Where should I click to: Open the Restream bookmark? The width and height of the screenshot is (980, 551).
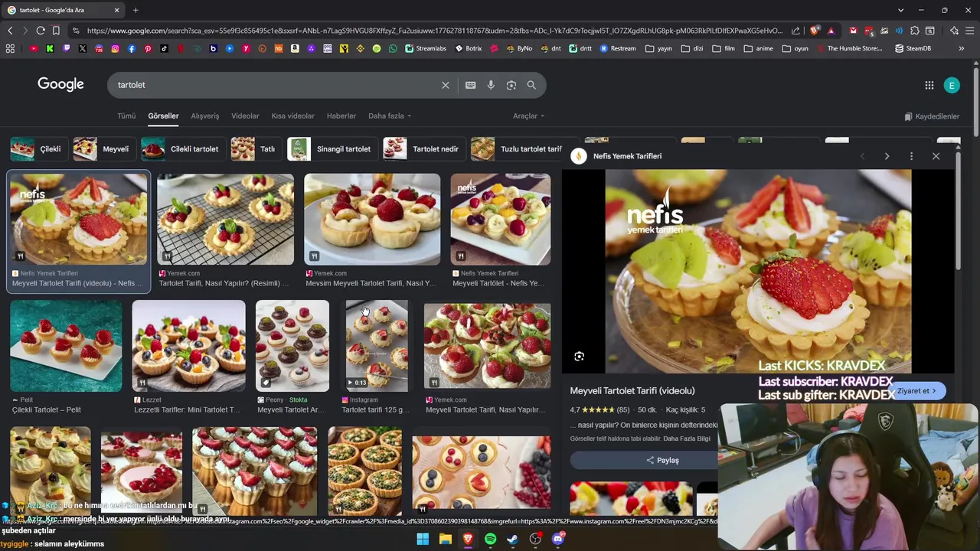pyautogui.click(x=618, y=48)
